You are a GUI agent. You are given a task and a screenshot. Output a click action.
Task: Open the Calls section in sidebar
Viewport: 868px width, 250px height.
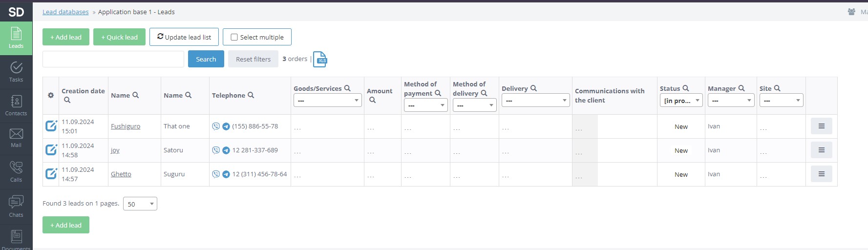(16, 171)
